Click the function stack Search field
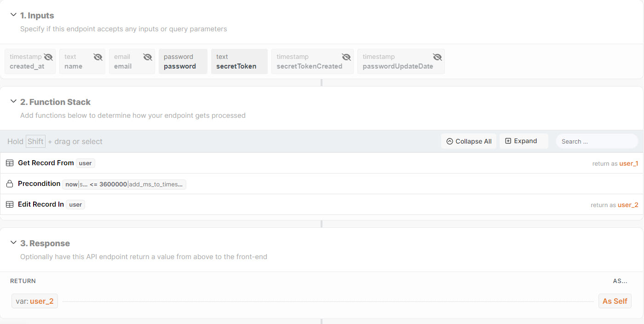644x324 pixels. coord(596,141)
